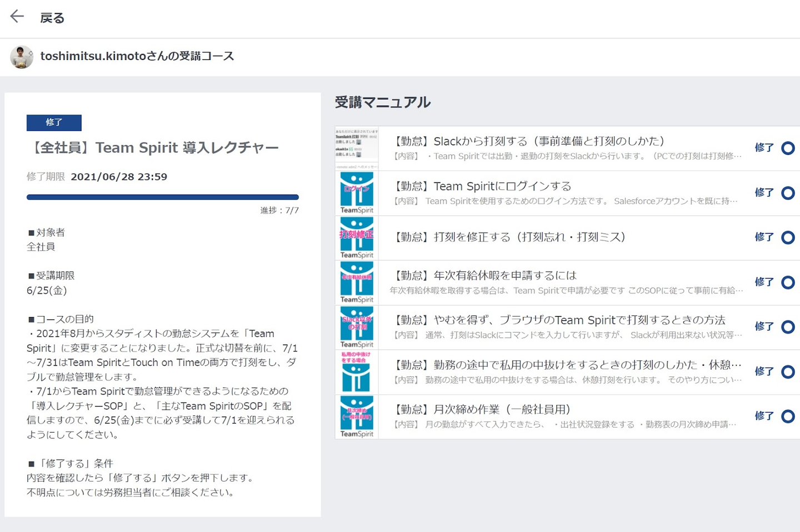Click course title 【全社員】Team Spirit 導入レクチャー
The width and height of the screenshot is (800, 532).
coord(153,148)
